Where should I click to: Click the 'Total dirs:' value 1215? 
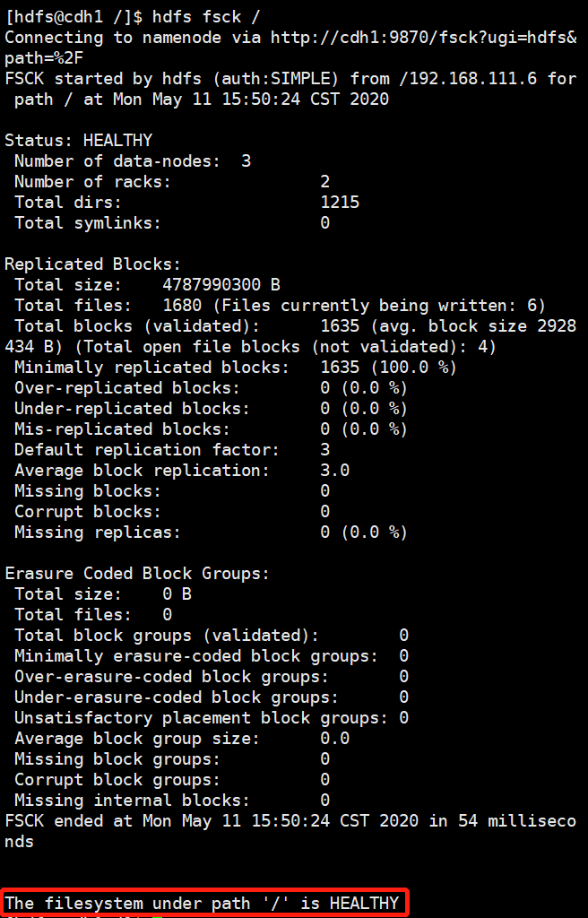tap(340, 202)
